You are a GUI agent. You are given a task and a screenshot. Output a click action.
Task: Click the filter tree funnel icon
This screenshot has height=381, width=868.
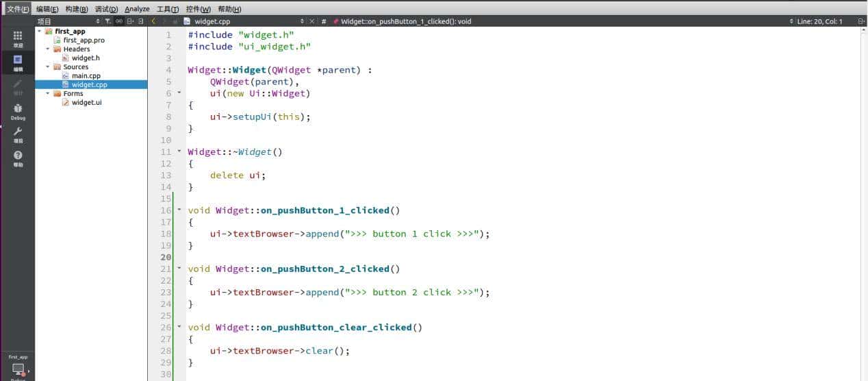point(108,21)
